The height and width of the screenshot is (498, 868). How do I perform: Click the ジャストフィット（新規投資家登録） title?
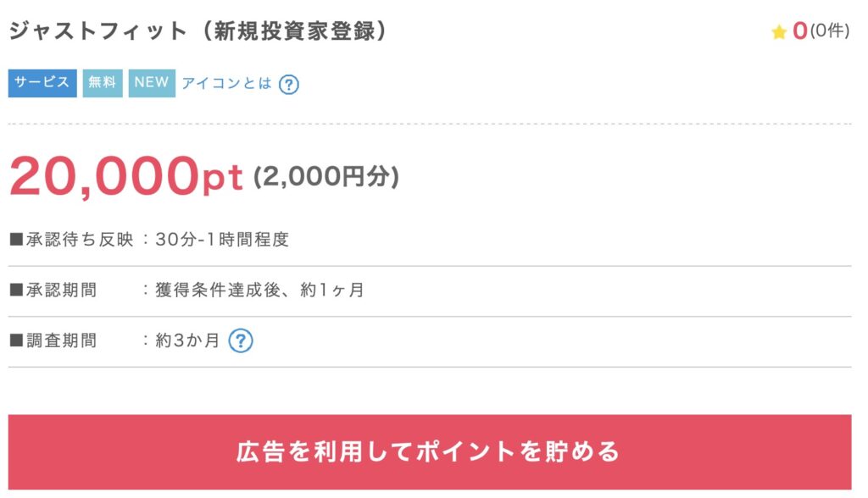(198, 31)
